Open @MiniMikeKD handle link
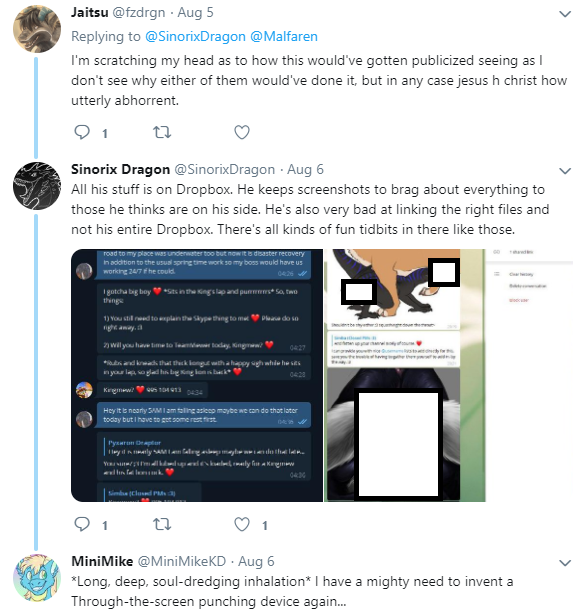This screenshot has width=587, height=613. click(182, 561)
